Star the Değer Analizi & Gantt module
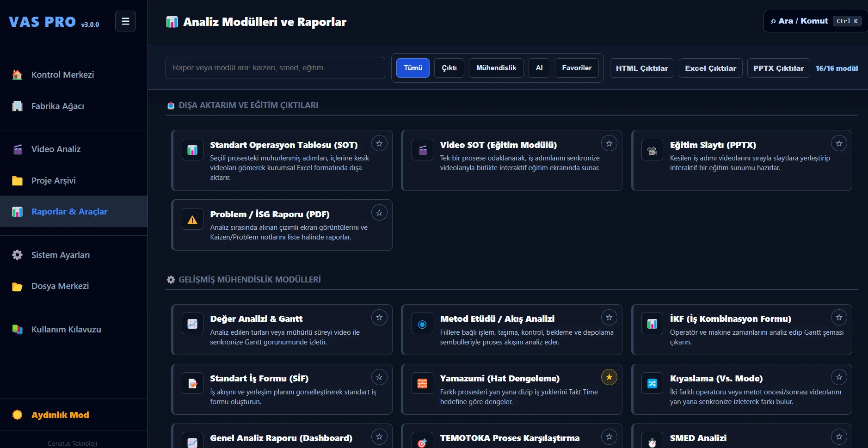The image size is (868, 448). (379, 317)
